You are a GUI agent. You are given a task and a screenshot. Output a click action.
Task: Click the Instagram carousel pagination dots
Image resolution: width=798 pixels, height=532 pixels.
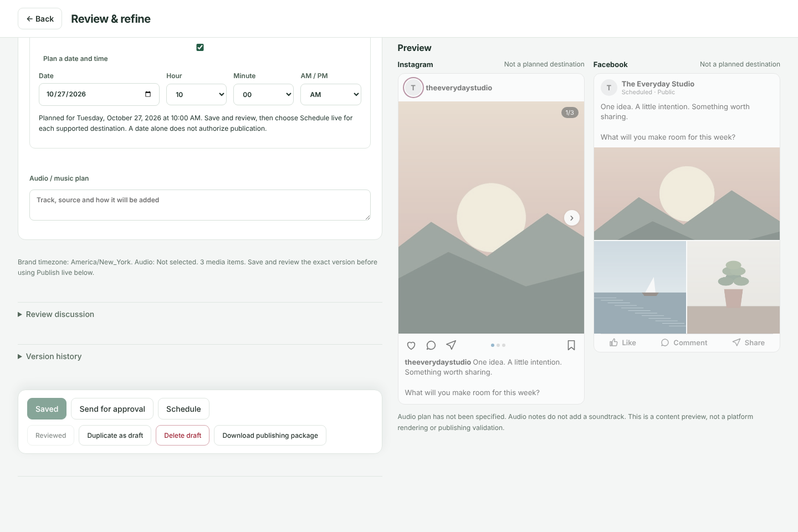click(x=498, y=345)
